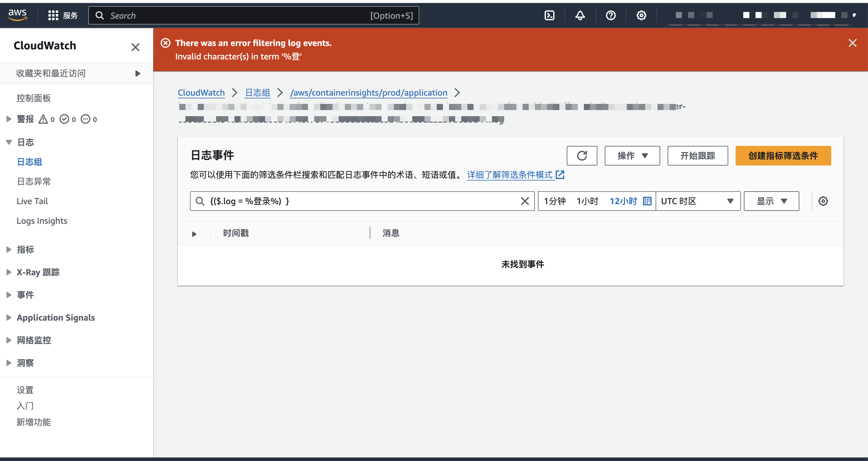The height and width of the screenshot is (461, 868).
Task: Open the UTC 时区 timezone dropdown
Action: point(698,201)
